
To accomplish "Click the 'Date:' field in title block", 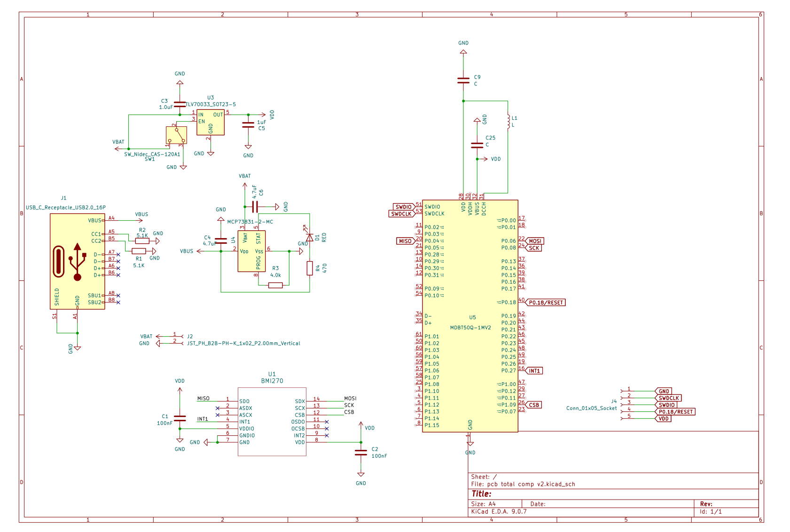I will tap(538, 504).
